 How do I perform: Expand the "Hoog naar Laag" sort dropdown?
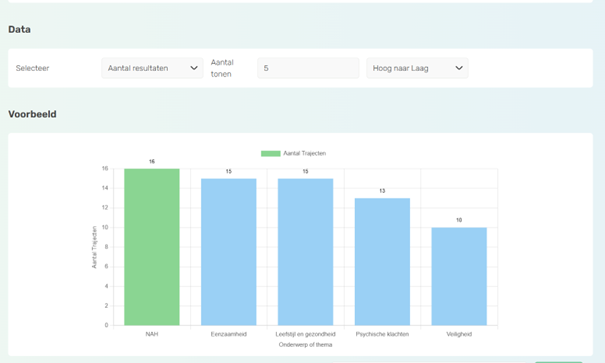click(x=417, y=68)
